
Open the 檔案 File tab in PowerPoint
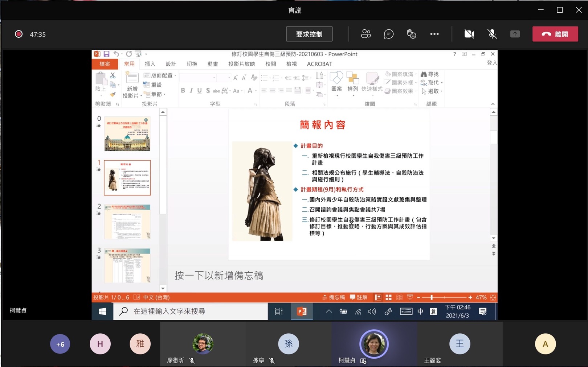click(x=105, y=64)
